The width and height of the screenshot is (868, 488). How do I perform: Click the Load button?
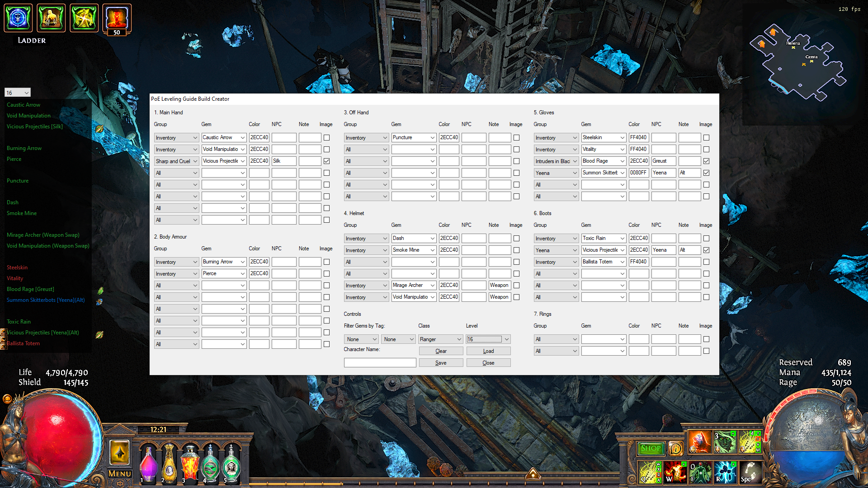tap(488, 351)
